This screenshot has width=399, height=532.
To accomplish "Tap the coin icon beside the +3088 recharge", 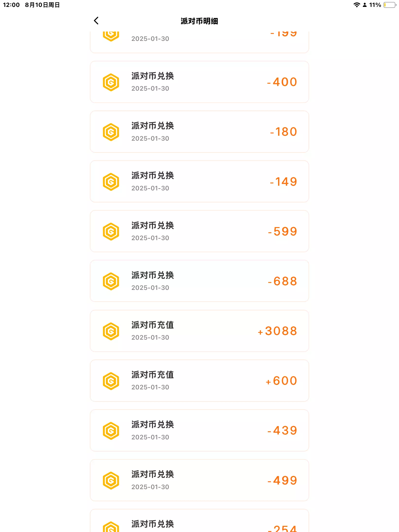I will [x=111, y=331].
